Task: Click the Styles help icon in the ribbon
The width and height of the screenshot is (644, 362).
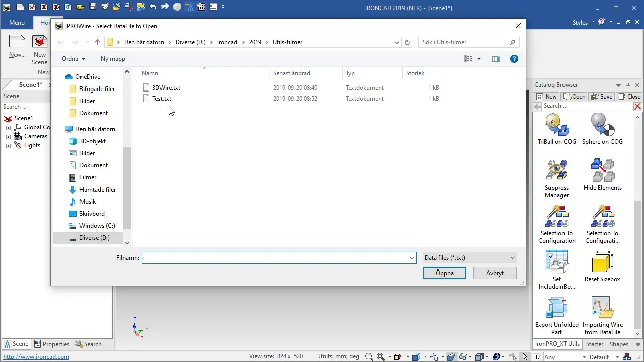Action: 601,22
